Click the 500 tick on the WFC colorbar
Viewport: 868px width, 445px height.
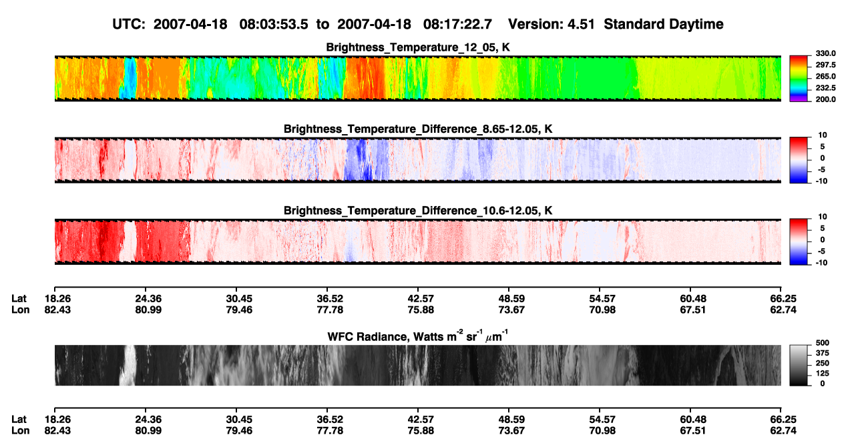823,342
